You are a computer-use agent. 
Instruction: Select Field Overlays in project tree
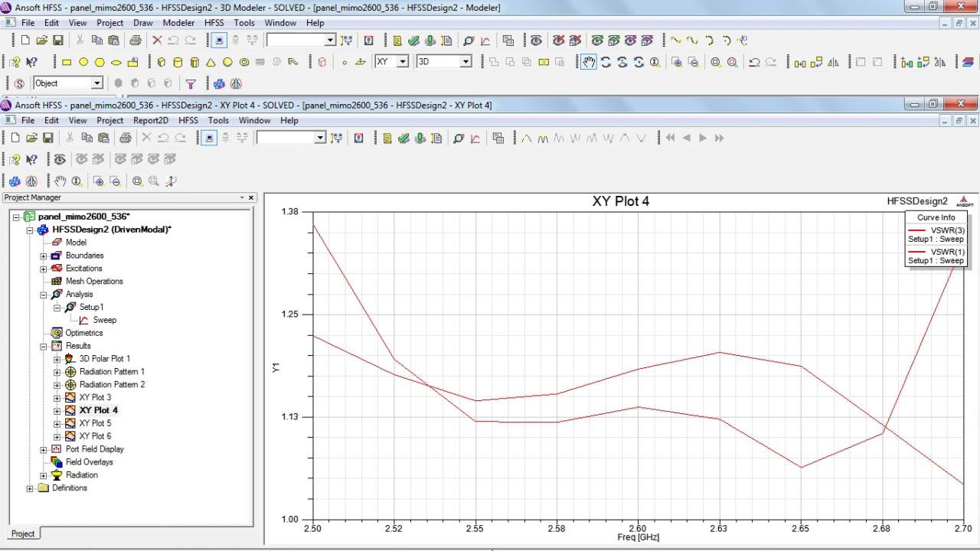[x=89, y=462]
